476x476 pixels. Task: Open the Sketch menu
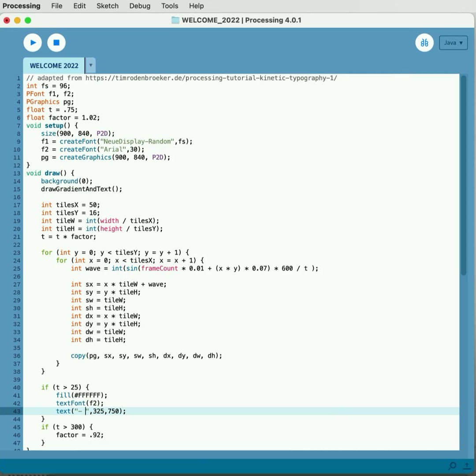(x=108, y=6)
